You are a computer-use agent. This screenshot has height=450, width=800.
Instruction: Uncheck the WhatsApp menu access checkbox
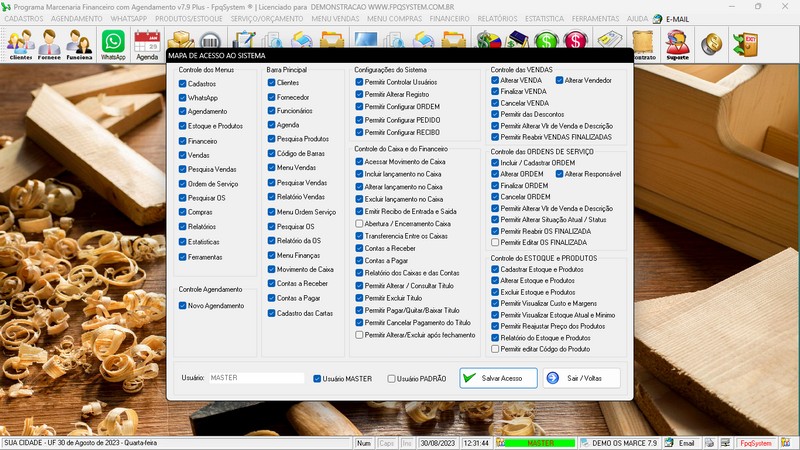(x=182, y=98)
